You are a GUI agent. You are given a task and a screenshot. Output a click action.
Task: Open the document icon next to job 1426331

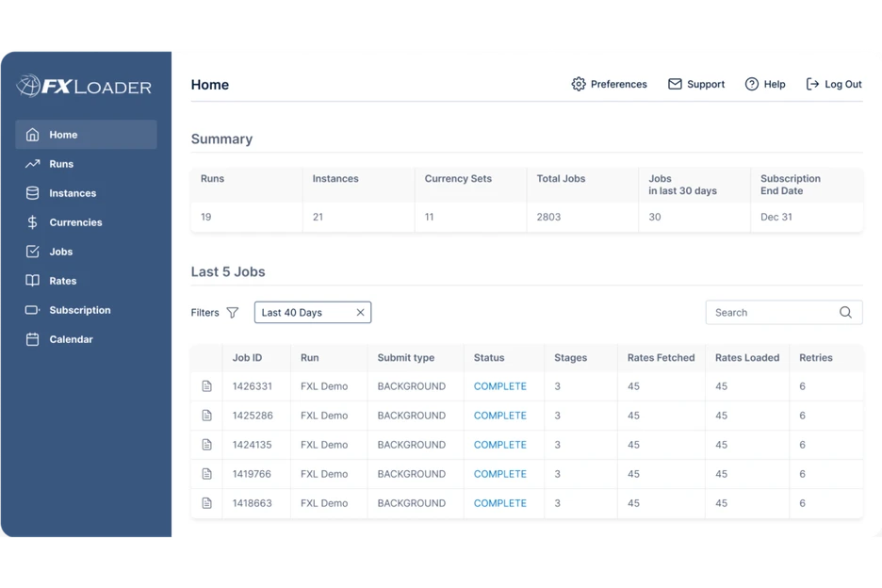(x=207, y=385)
